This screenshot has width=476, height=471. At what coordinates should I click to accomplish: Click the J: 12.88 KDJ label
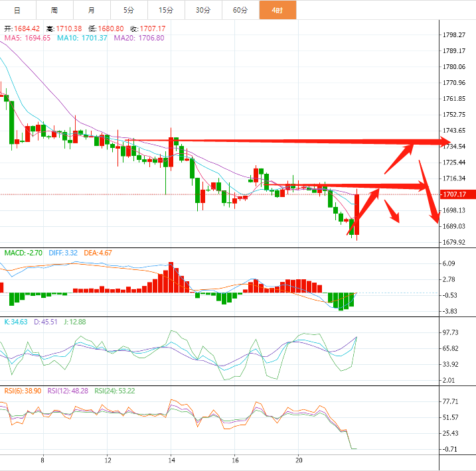[x=74, y=322]
